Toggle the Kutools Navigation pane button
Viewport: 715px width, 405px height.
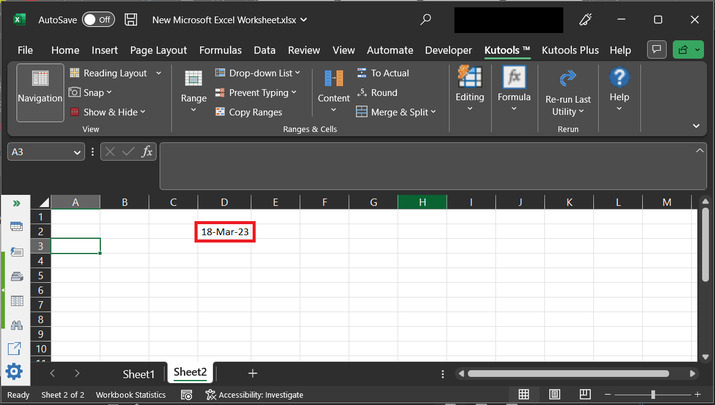click(x=40, y=92)
